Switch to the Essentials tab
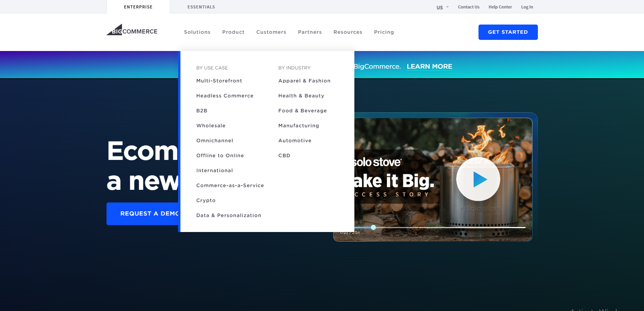The image size is (644, 311). pos(201,7)
